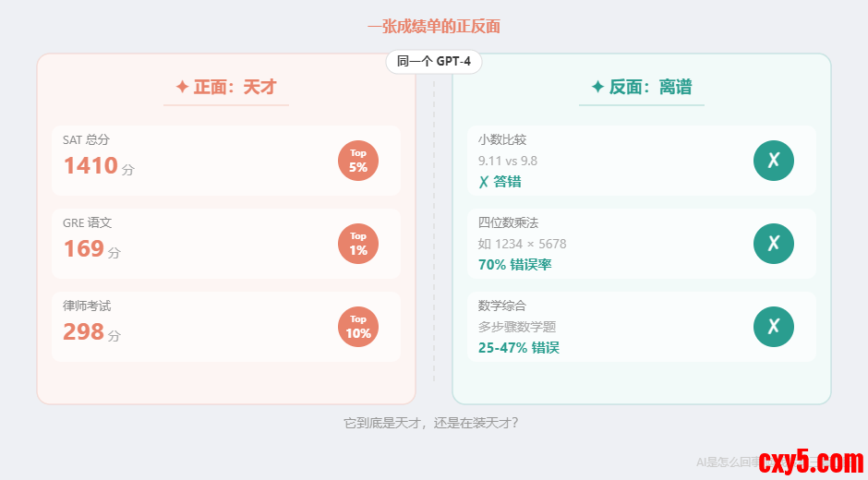Image resolution: width=868 pixels, height=480 pixels.
Task: Click the title 一张成绩单的正反面
Action: click(x=434, y=26)
